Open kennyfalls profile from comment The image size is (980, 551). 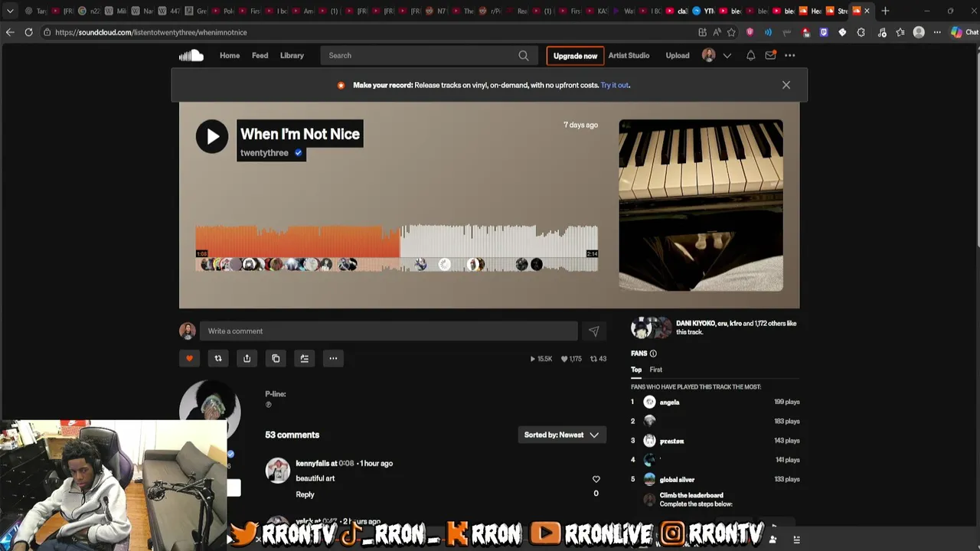click(312, 463)
